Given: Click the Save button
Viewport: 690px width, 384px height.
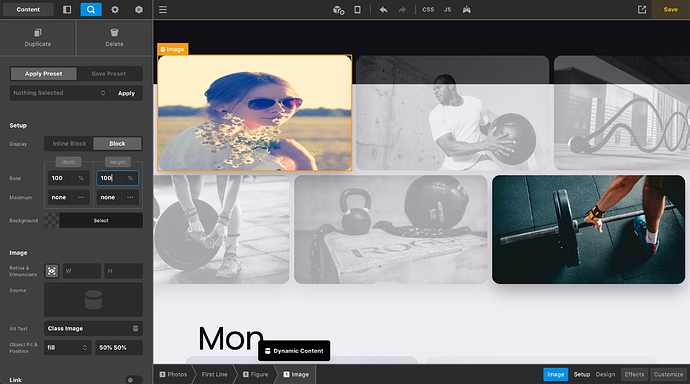Looking at the screenshot, I should (x=670, y=9).
